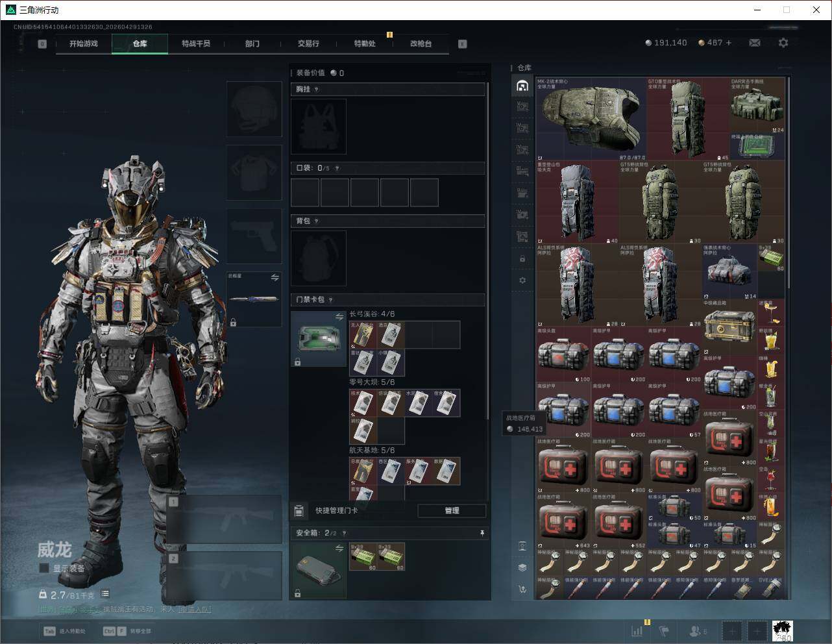This screenshot has height=644, width=832.
Task: Select the main warehouse icon in the sidebar
Action: (x=522, y=86)
